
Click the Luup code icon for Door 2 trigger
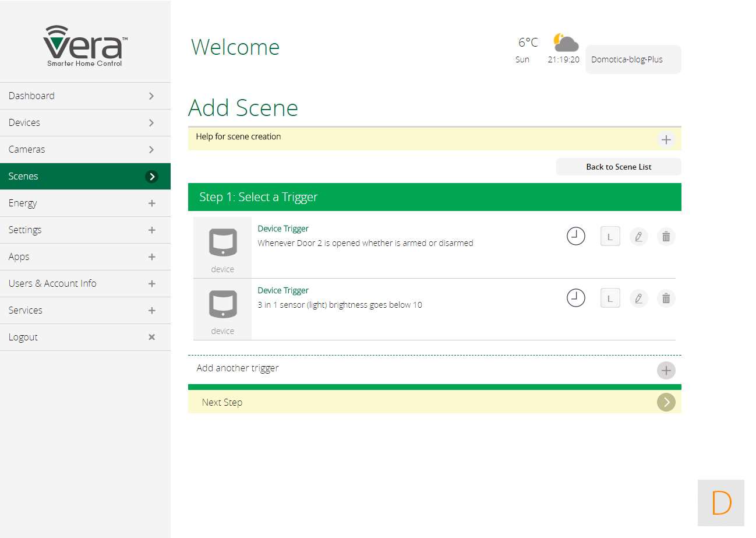tap(610, 237)
